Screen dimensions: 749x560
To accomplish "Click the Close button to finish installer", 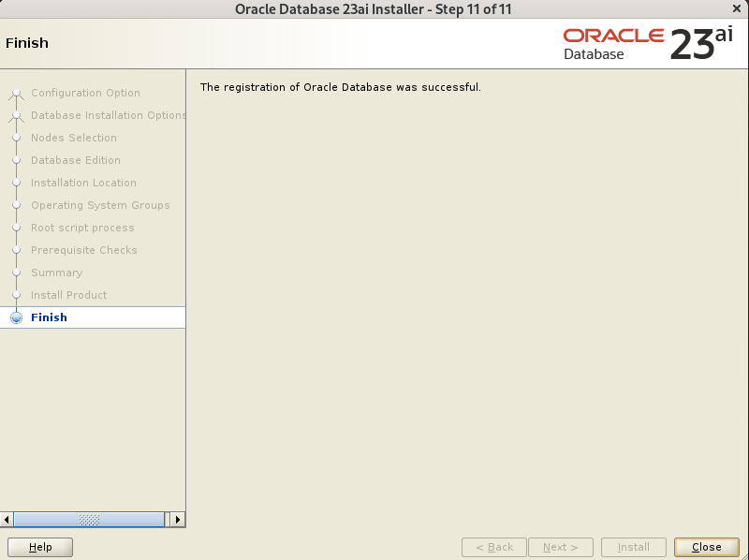I will tap(706, 547).
